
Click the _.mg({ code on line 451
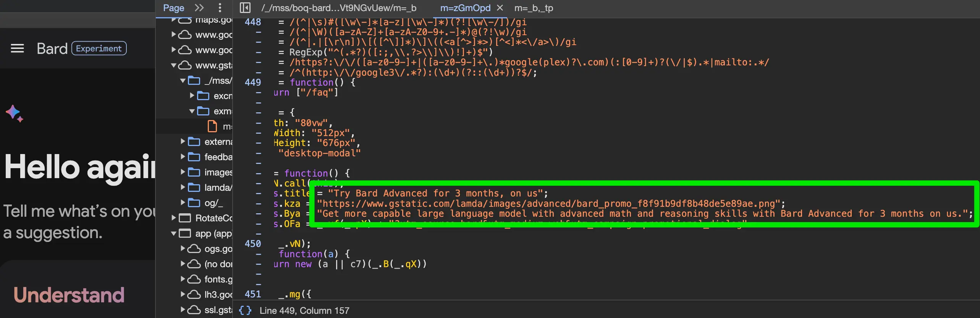[295, 294]
